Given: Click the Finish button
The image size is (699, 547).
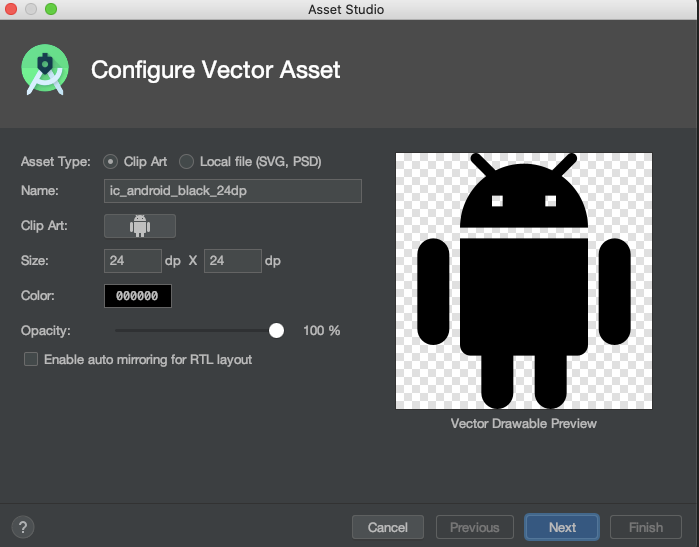Looking at the screenshot, I should click(646, 527).
